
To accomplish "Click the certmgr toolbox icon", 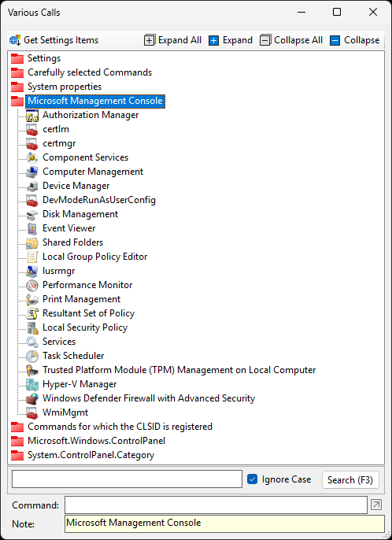I will click(x=32, y=143).
